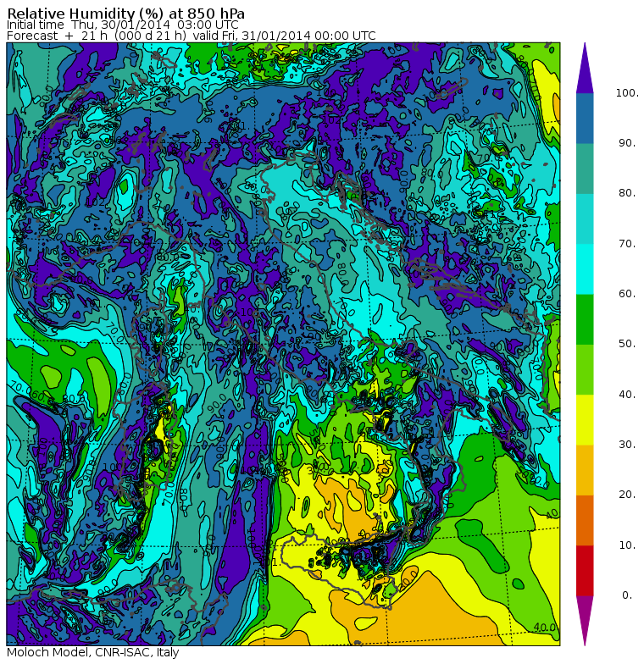Click the turquoise 70–80 colorbar segment
The height and width of the screenshot is (664, 644).
[585, 219]
